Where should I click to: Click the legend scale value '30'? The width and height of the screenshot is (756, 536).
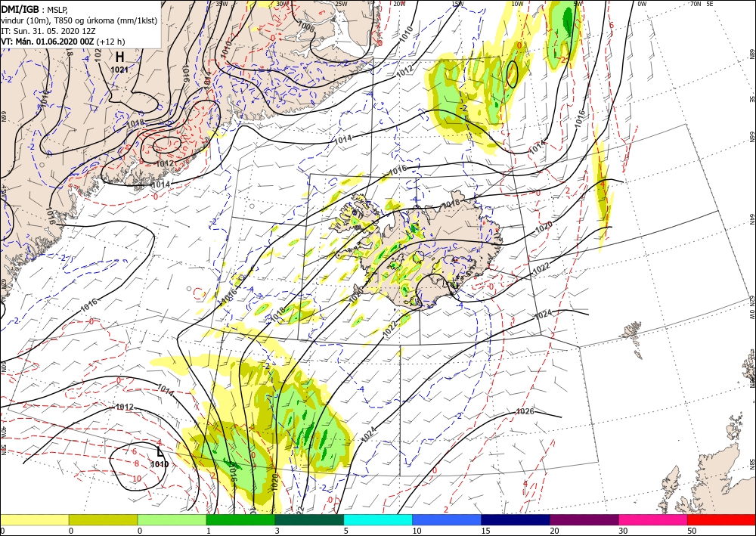click(x=623, y=531)
